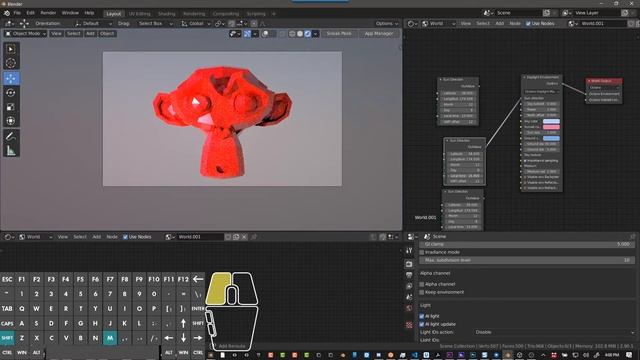Open the Render menu
640x360 pixels.
pyautogui.click(x=48, y=13)
